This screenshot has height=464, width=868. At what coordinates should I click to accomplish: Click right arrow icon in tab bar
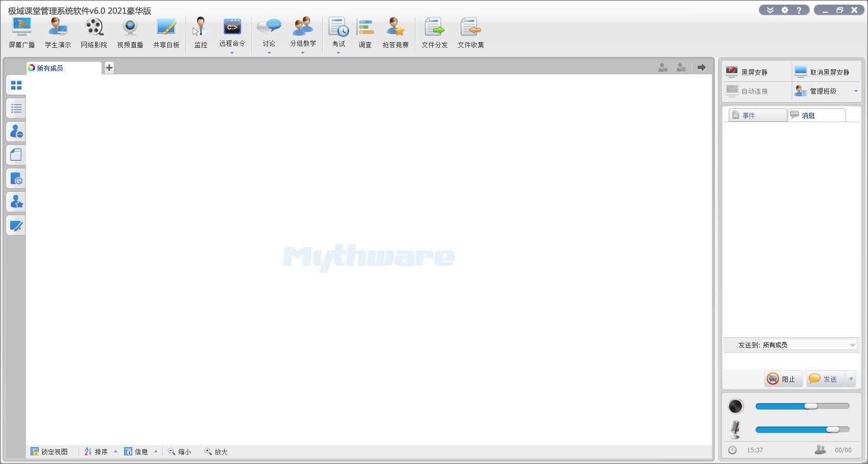[x=702, y=67]
